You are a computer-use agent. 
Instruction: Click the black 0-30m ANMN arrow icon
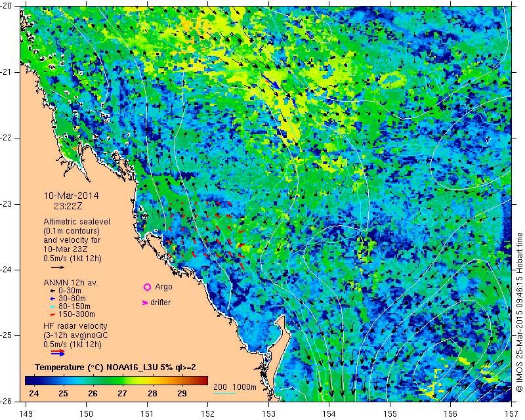point(52,291)
